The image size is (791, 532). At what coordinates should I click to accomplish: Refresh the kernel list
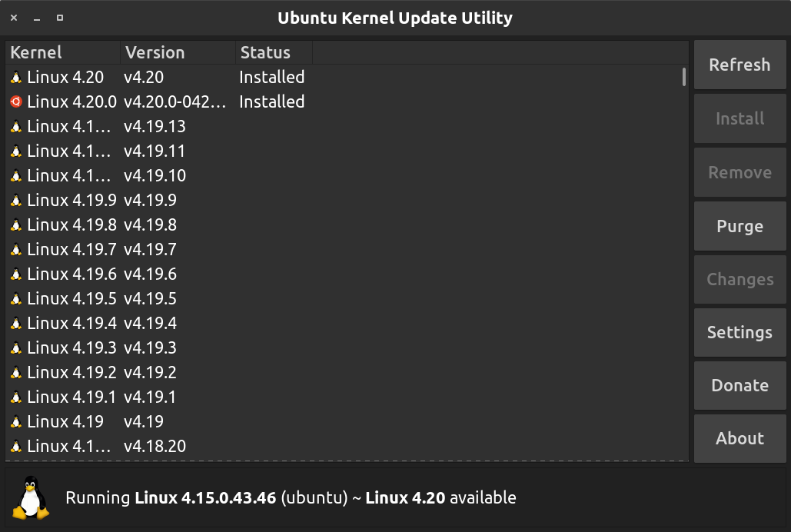click(x=739, y=65)
